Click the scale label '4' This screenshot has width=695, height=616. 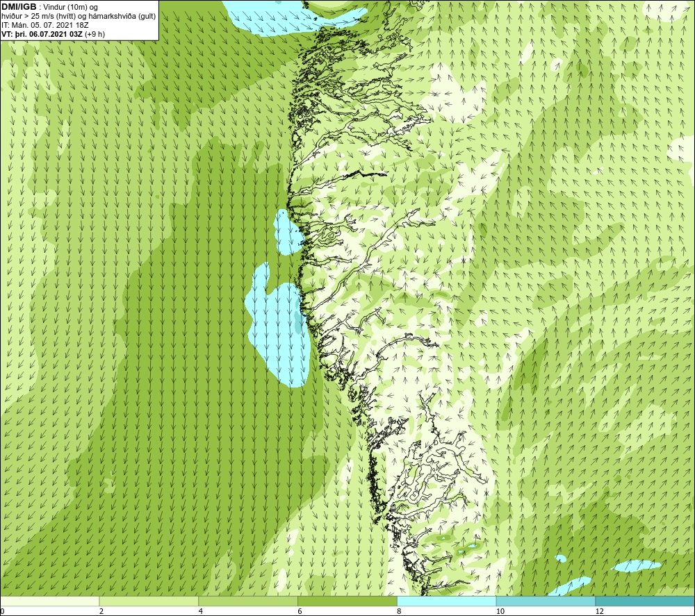click(201, 611)
